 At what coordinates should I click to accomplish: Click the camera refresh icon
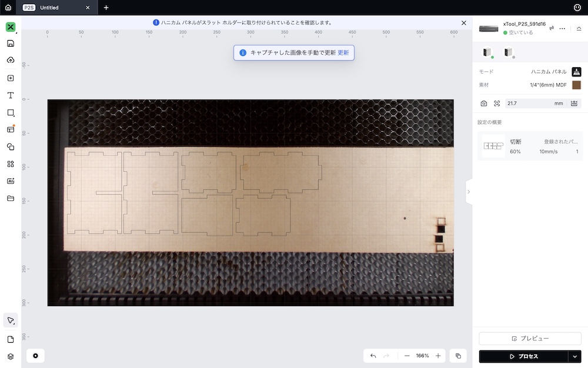tap(483, 104)
